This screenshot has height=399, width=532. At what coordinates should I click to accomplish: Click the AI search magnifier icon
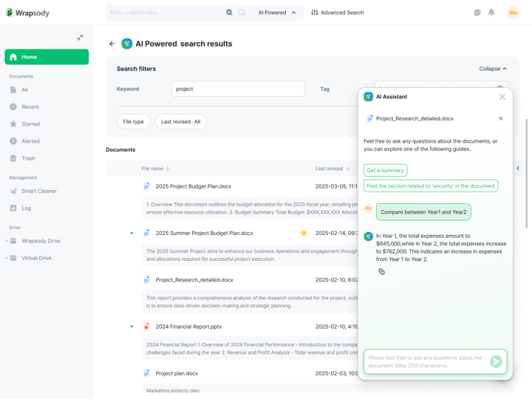coord(229,13)
